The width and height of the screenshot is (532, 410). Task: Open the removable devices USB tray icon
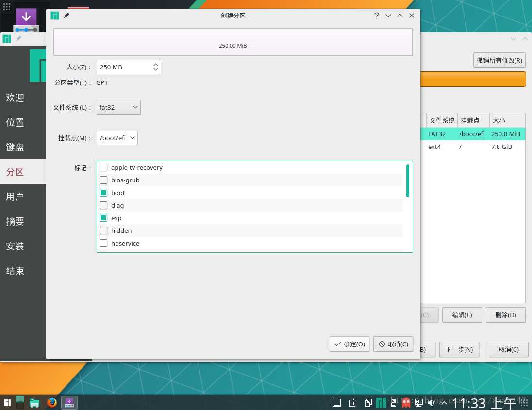394,403
